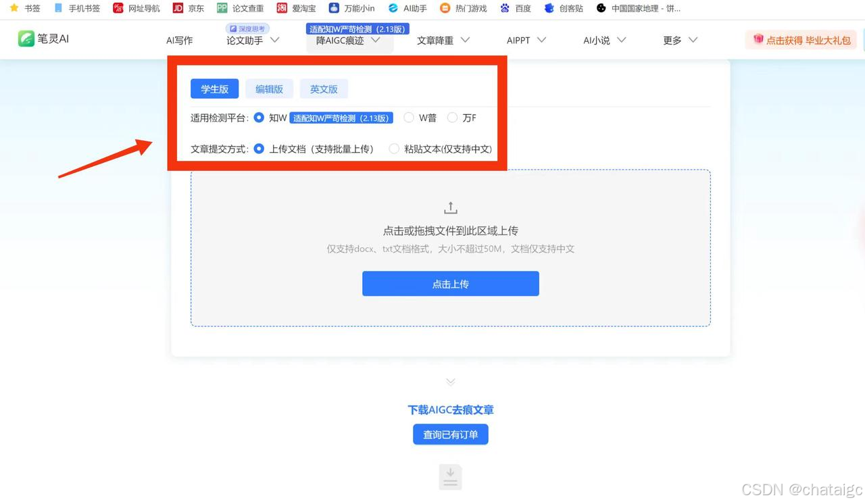Open the 百度 paw bookmark icon
The width and height of the screenshot is (865, 504).
pyautogui.click(x=505, y=8)
